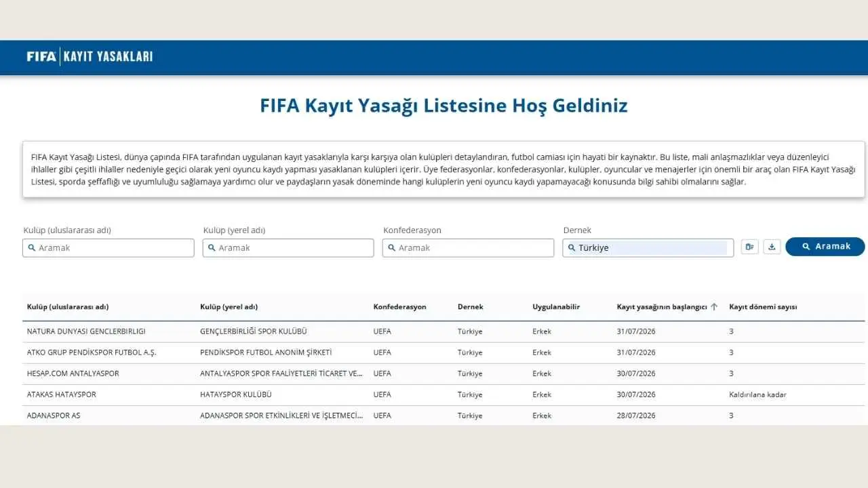Click heading FIFA Kayıt Yasağı Listesine Hoş Geldiniz
The width and height of the screenshot is (868, 488).
[443, 106]
